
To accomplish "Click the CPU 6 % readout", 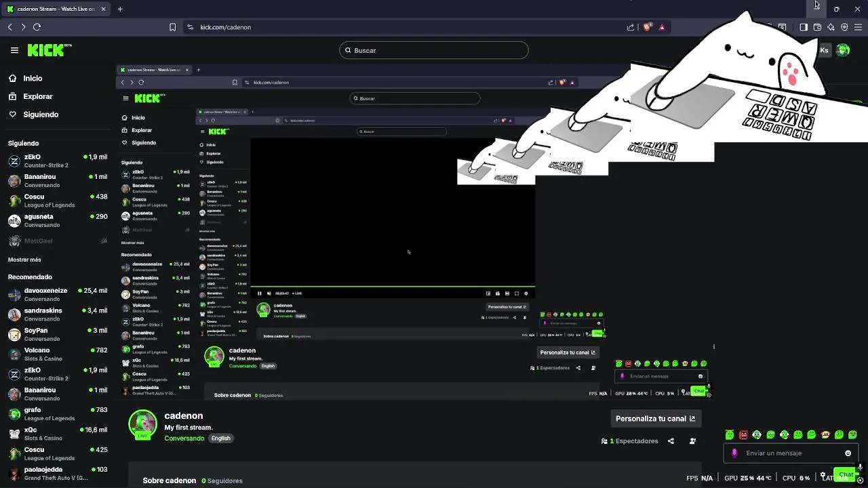I will (x=796, y=478).
